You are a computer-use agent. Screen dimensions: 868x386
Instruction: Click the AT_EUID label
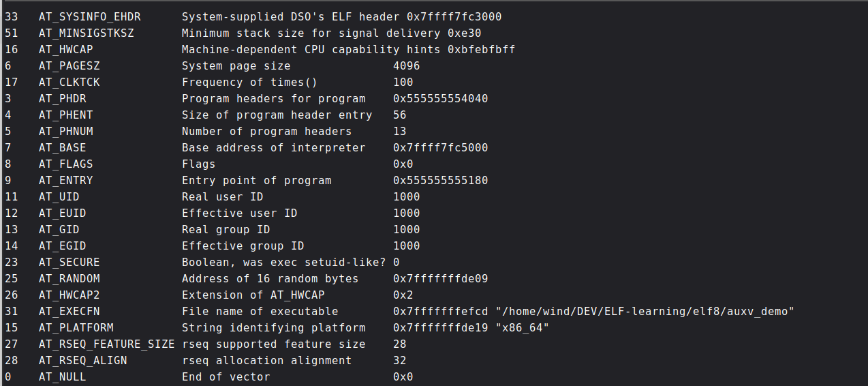62,213
